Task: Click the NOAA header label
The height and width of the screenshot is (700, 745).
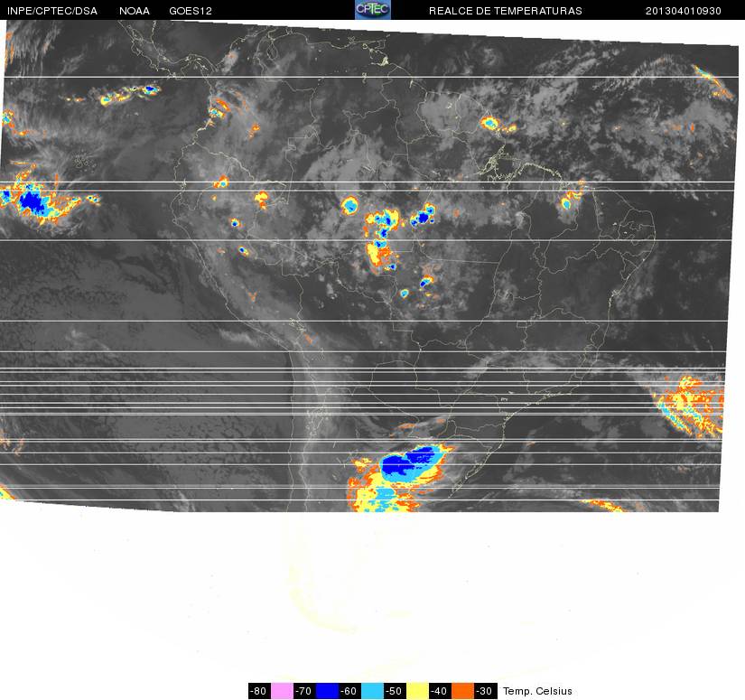Action: click(135, 11)
